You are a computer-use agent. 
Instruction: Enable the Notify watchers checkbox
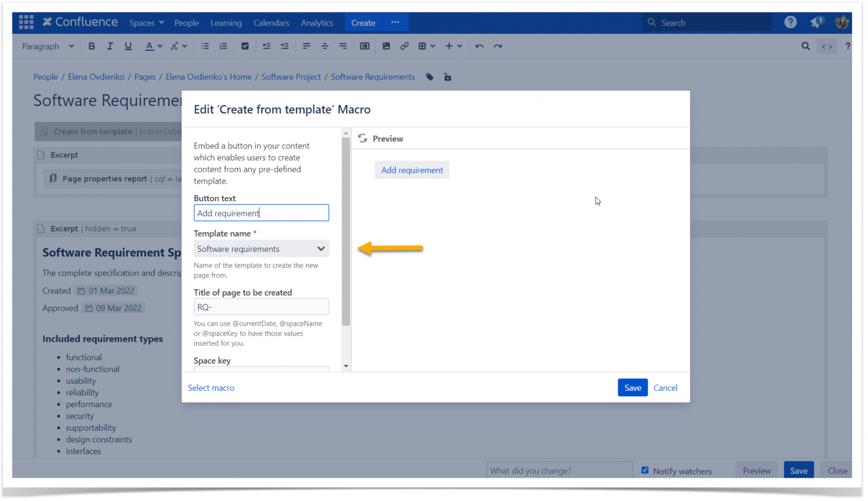645,470
